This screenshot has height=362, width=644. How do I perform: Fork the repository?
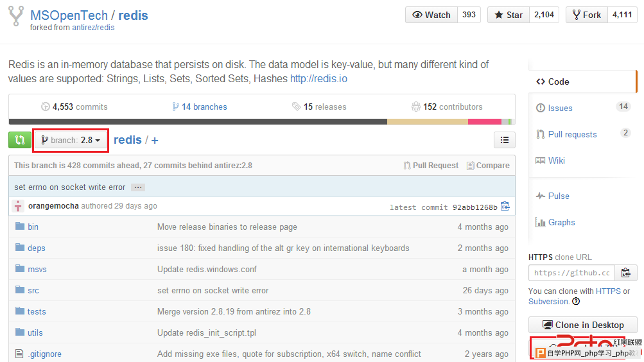pyautogui.click(x=586, y=15)
